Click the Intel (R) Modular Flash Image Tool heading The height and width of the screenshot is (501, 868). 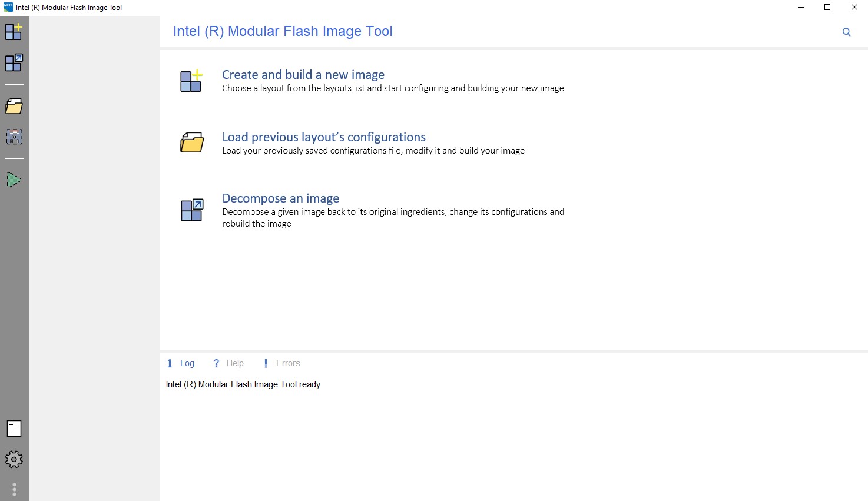click(x=283, y=31)
